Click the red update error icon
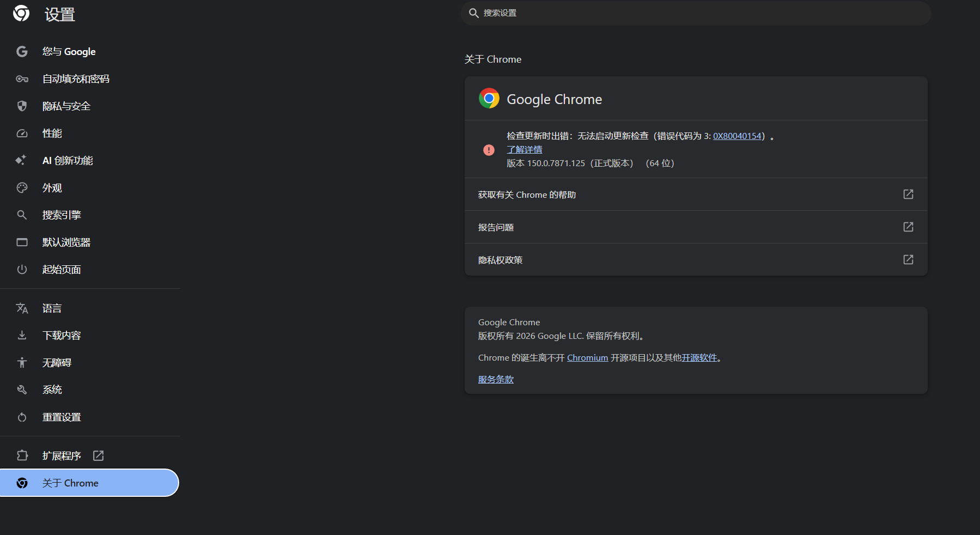The height and width of the screenshot is (535, 980). coord(489,150)
